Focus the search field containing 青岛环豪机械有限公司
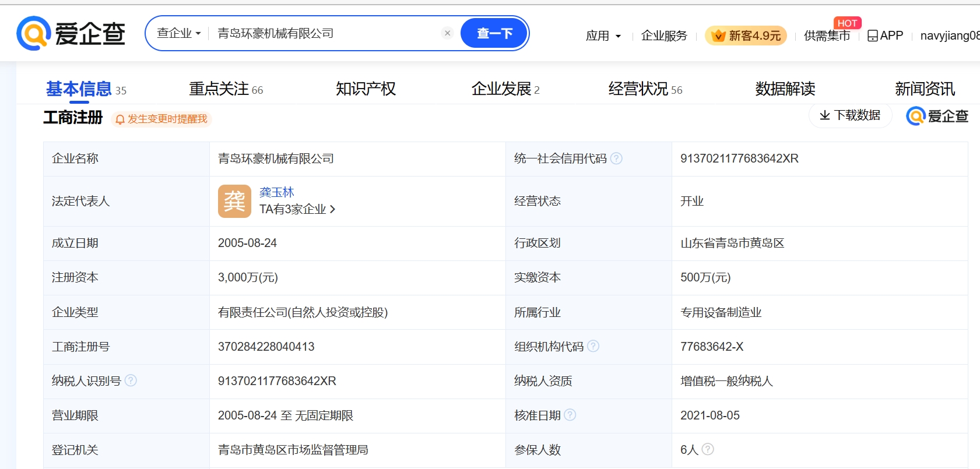This screenshot has height=469, width=980. pyautogui.click(x=326, y=33)
